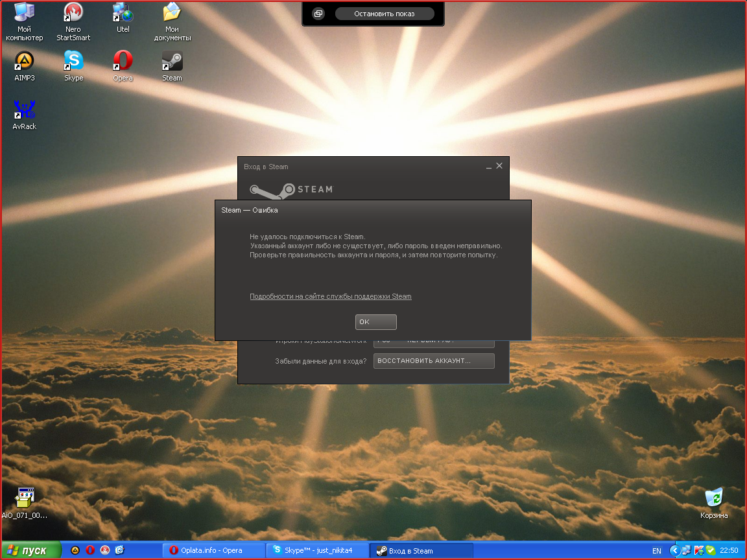Select the AvRack desktop shortcut
Screen dimensions: 747x560
coord(24,115)
